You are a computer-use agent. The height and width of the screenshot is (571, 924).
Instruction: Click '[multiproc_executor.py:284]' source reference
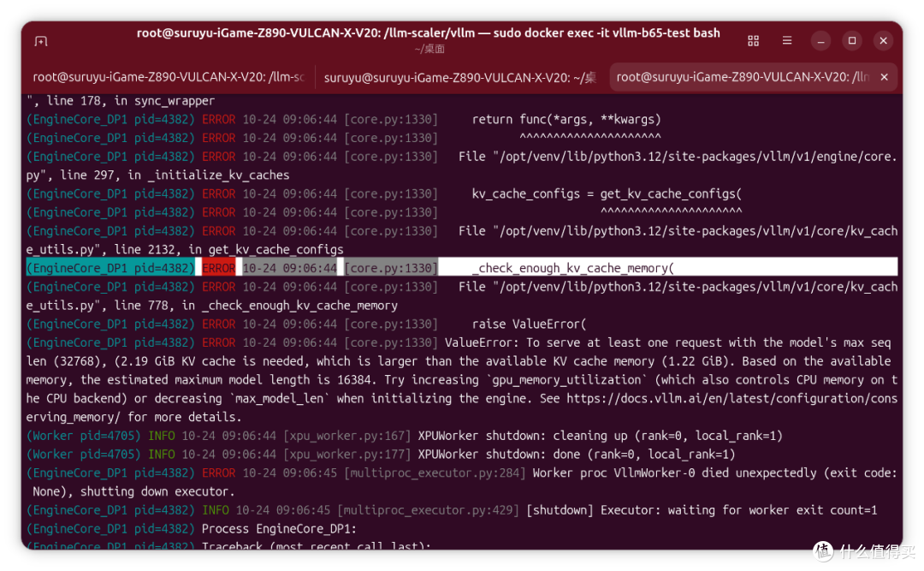(435, 473)
